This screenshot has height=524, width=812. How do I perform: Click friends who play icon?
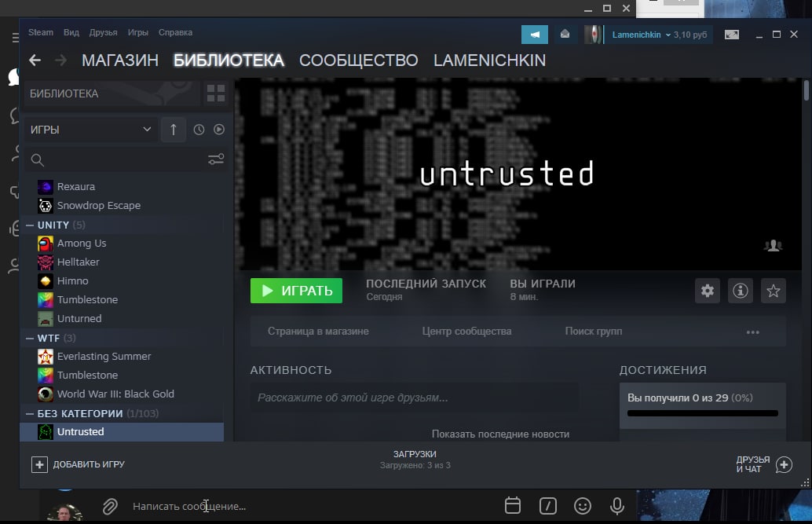[x=774, y=246]
